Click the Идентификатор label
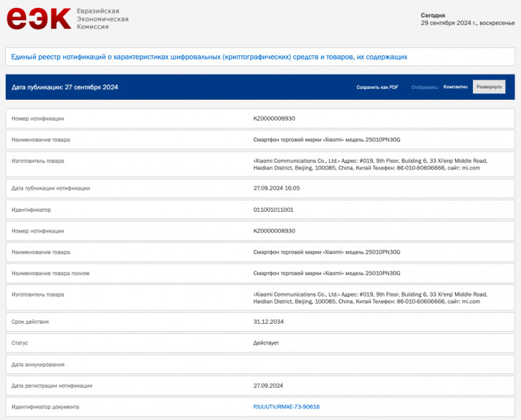Viewport: 521px width, 420px height. click(x=31, y=210)
